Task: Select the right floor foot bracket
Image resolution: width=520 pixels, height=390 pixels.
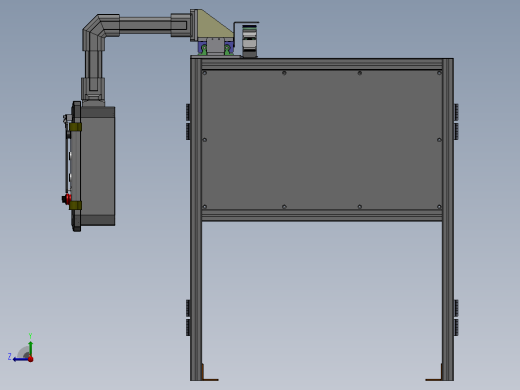Action: (x=434, y=373)
